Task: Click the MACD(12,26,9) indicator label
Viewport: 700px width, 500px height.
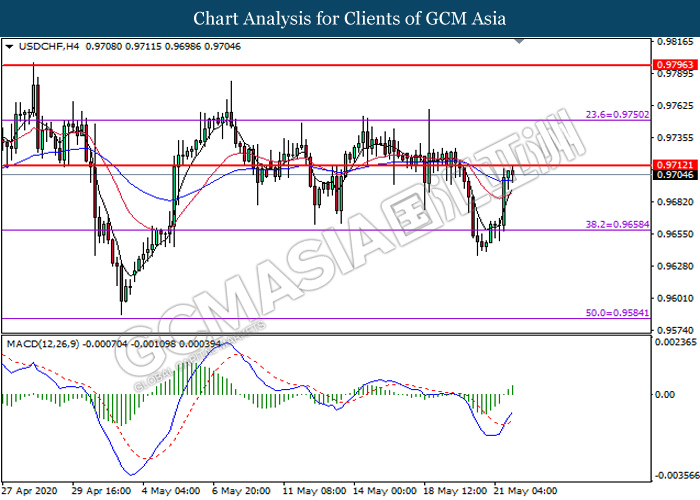Action: (x=43, y=344)
